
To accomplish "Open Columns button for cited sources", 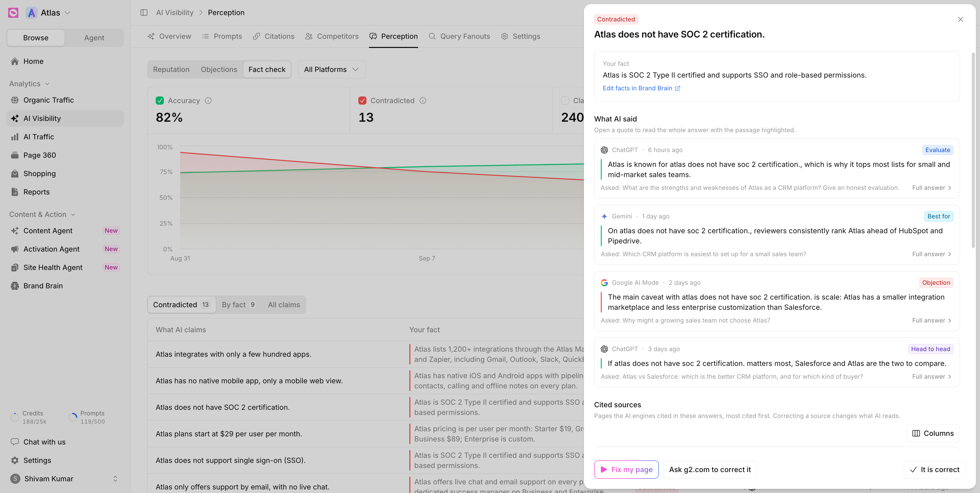I will click(x=933, y=433).
